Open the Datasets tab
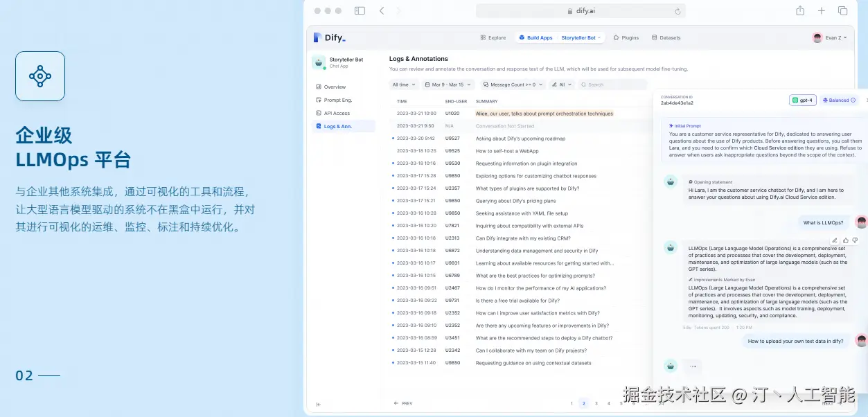Viewport: 868px width, 417px height. tap(666, 37)
